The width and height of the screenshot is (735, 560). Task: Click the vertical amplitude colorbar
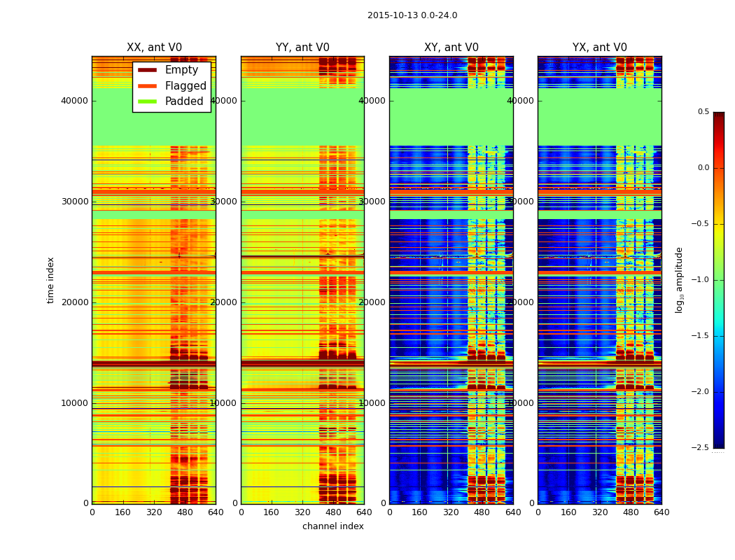pyautogui.click(x=719, y=280)
